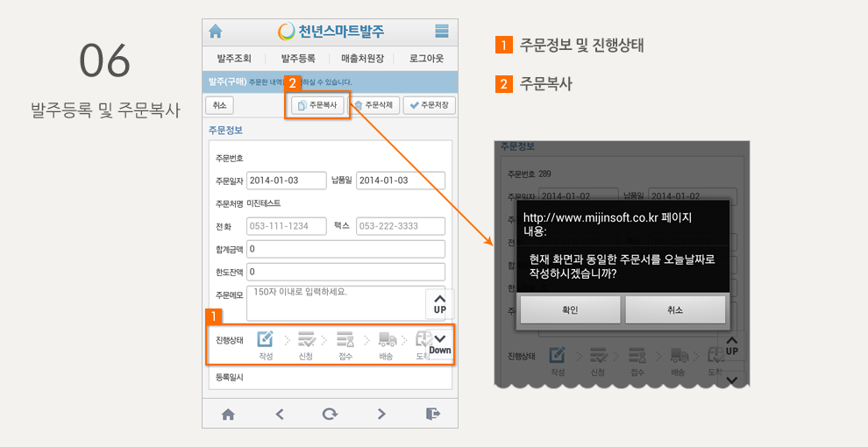Tap the Down scroll button

coord(440,344)
